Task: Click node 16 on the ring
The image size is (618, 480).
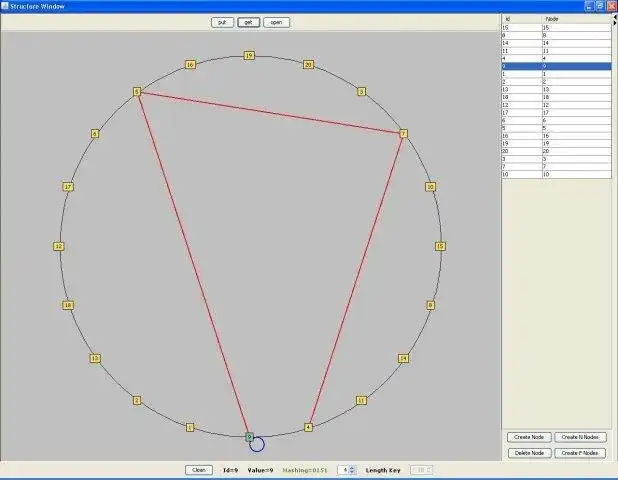Action: (190, 65)
